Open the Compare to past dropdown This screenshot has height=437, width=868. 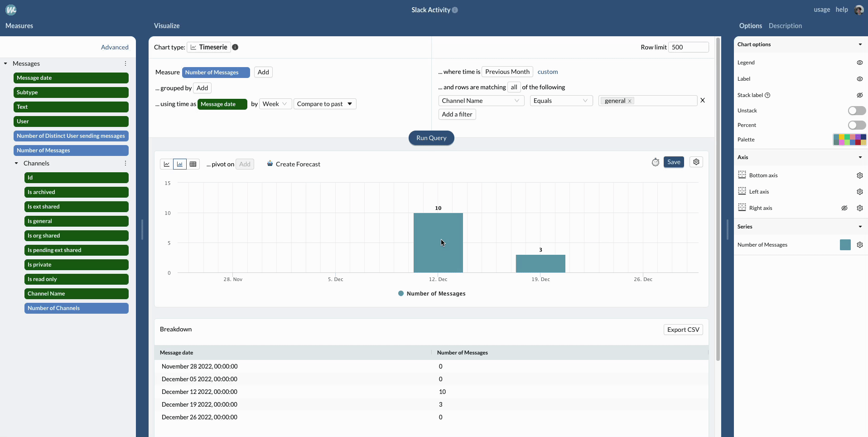325,104
